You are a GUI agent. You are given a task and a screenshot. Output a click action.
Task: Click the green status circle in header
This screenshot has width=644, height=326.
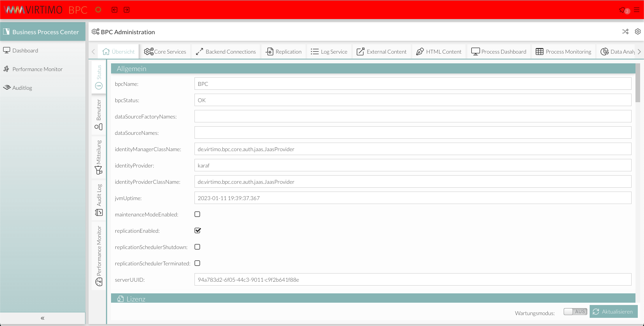click(x=98, y=10)
